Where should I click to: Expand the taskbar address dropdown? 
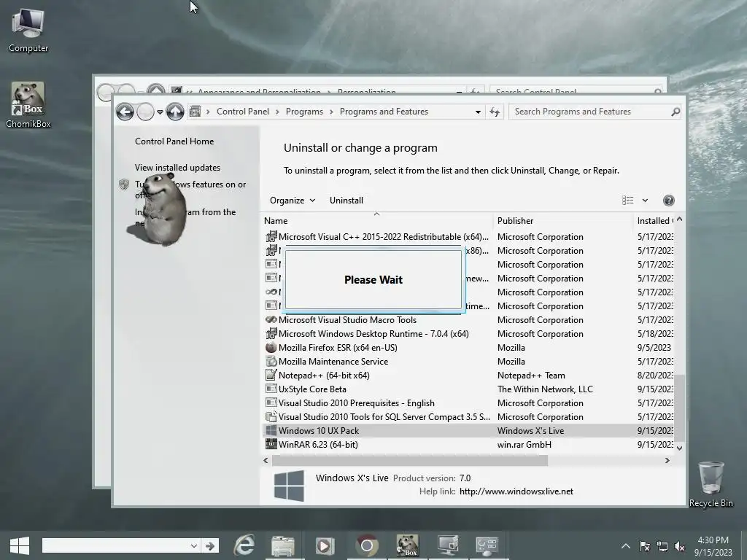(193, 545)
